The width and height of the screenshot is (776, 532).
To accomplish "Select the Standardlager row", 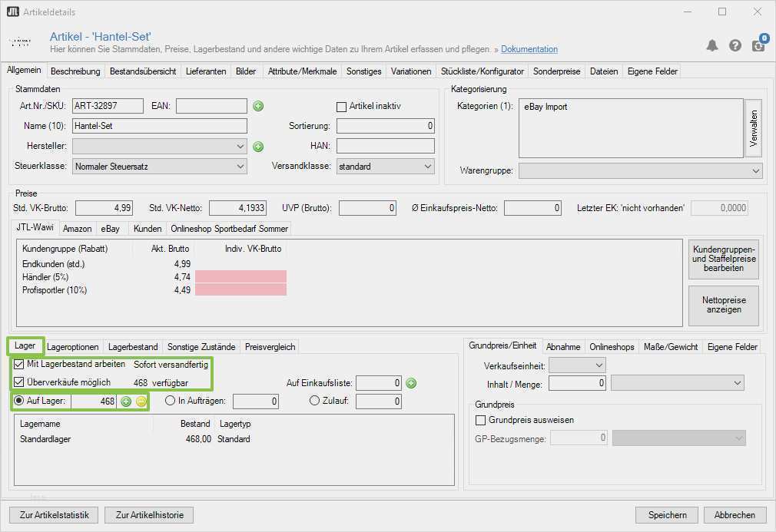I will [234, 439].
